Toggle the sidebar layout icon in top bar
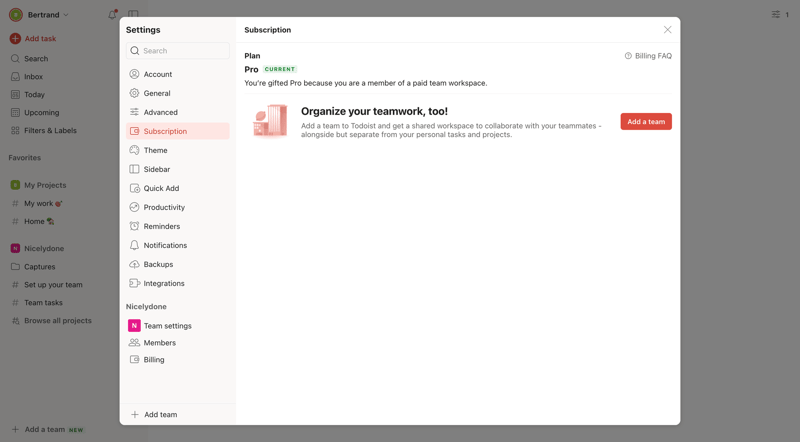Image resolution: width=800 pixels, height=442 pixels. point(133,14)
